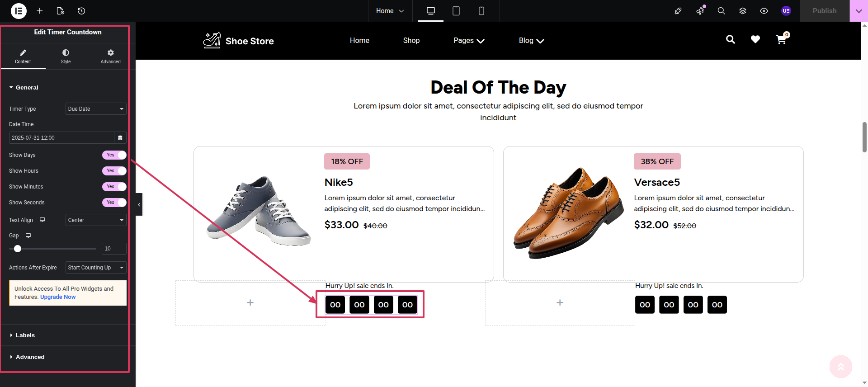This screenshot has width=868, height=387.
Task: Click the shopping cart icon in site header
Action: (781, 40)
